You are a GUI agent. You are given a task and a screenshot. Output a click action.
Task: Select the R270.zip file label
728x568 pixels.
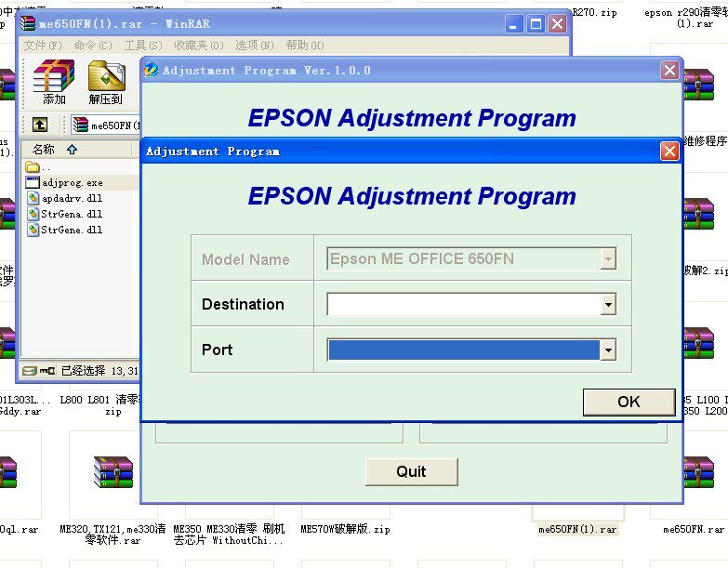[x=595, y=12]
